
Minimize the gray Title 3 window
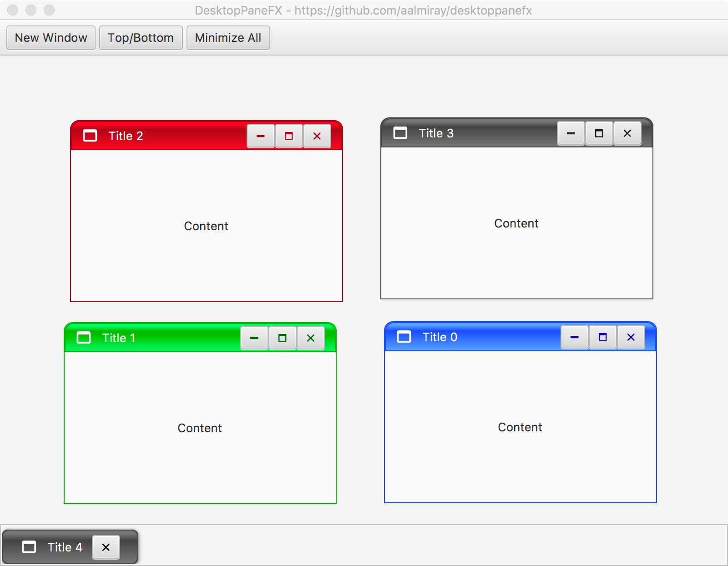pos(571,133)
